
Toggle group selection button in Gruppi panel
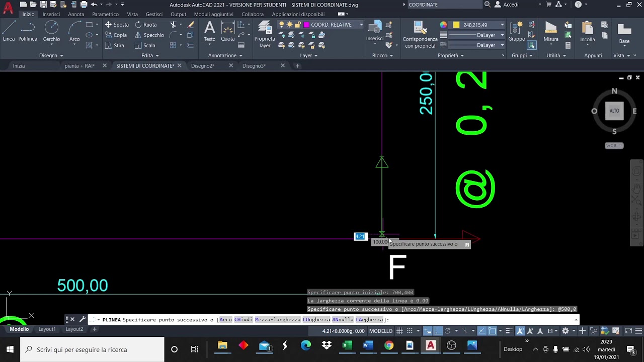pos(532,45)
